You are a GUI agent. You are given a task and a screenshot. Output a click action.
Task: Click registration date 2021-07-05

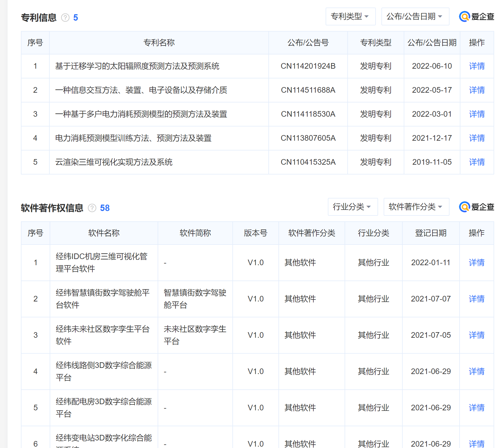click(x=431, y=335)
